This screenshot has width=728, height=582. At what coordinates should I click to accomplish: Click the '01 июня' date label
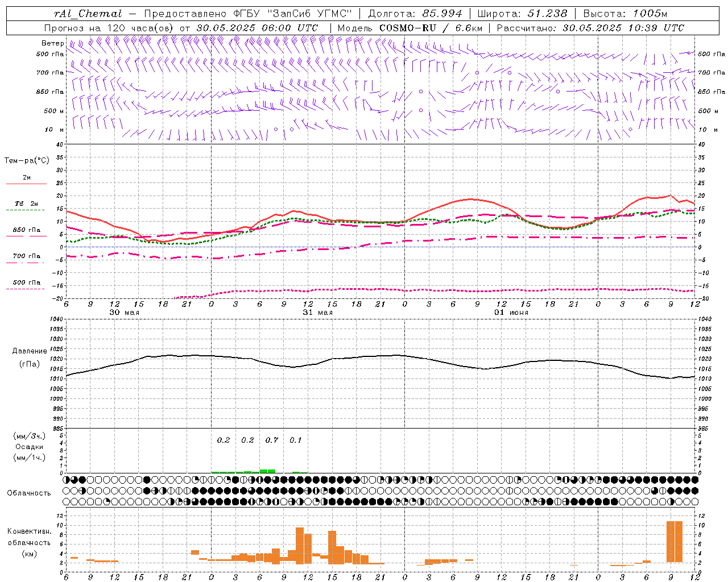(x=511, y=313)
